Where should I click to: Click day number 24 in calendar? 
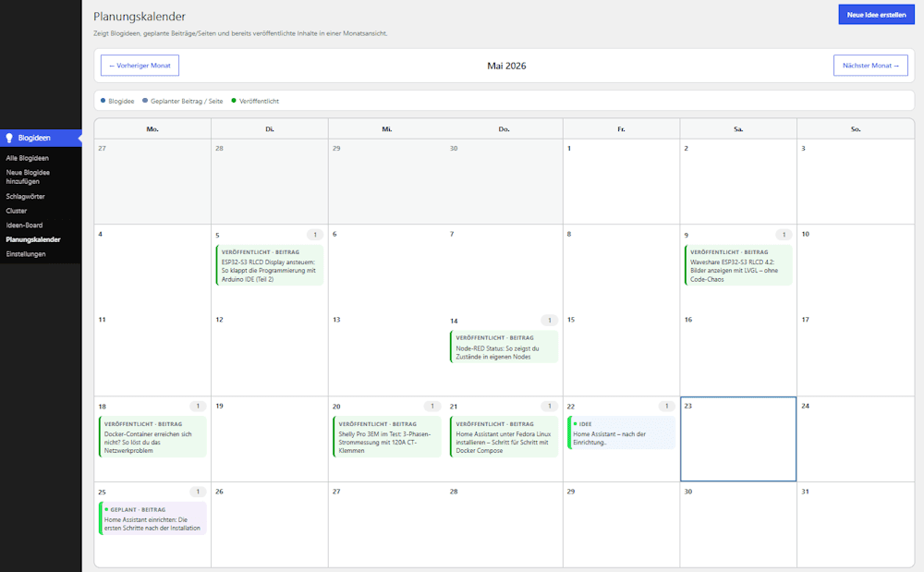(805, 406)
